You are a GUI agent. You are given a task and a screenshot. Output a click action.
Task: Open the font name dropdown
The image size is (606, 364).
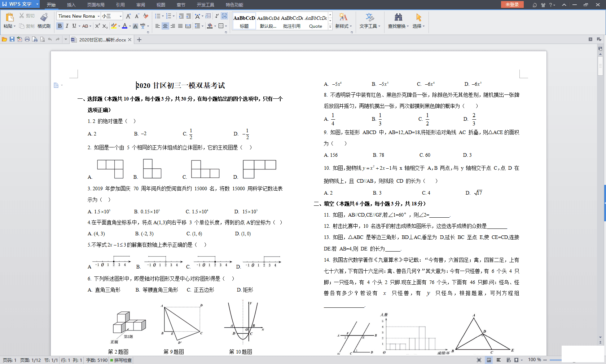(98, 16)
